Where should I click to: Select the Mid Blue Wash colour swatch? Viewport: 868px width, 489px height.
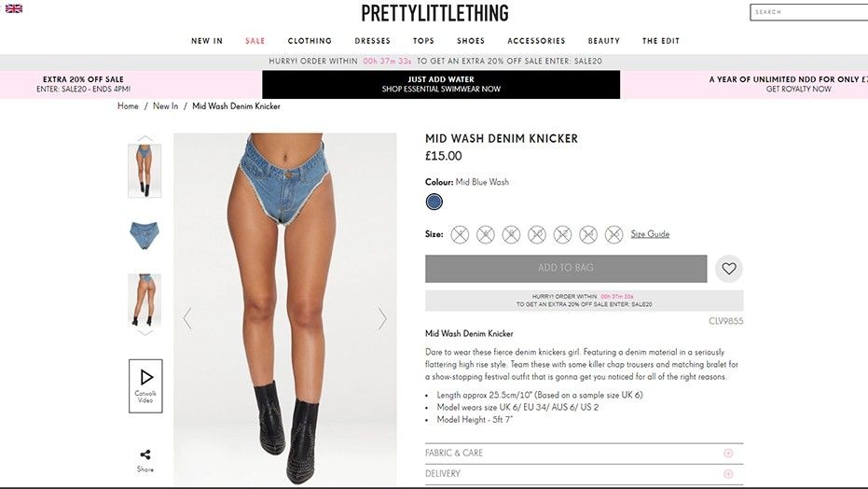(x=434, y=202)
